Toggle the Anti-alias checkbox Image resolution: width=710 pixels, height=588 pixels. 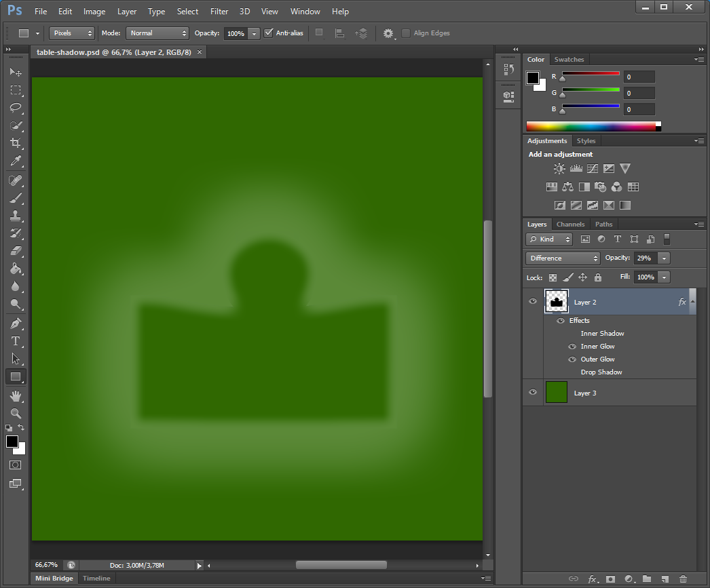coord(269,33)
